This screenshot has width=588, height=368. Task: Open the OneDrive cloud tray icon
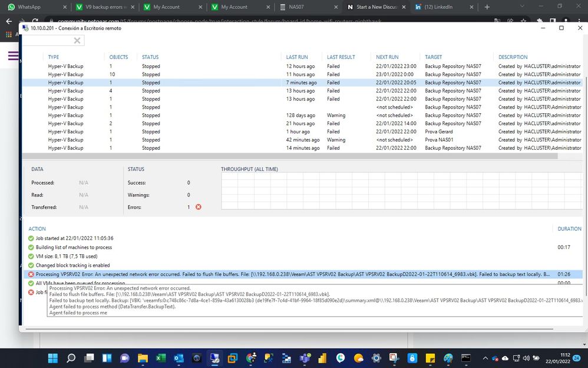click(505, 358)
